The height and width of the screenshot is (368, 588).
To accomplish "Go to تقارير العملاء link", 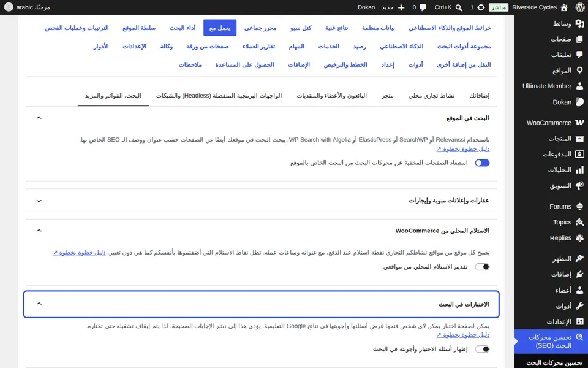I will (x=258, y=46).
